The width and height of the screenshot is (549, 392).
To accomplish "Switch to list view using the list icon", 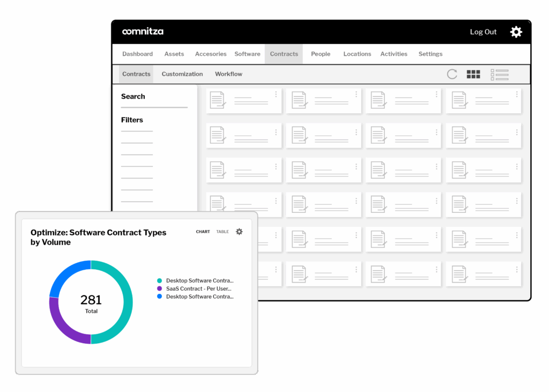I will coord(500,74).
